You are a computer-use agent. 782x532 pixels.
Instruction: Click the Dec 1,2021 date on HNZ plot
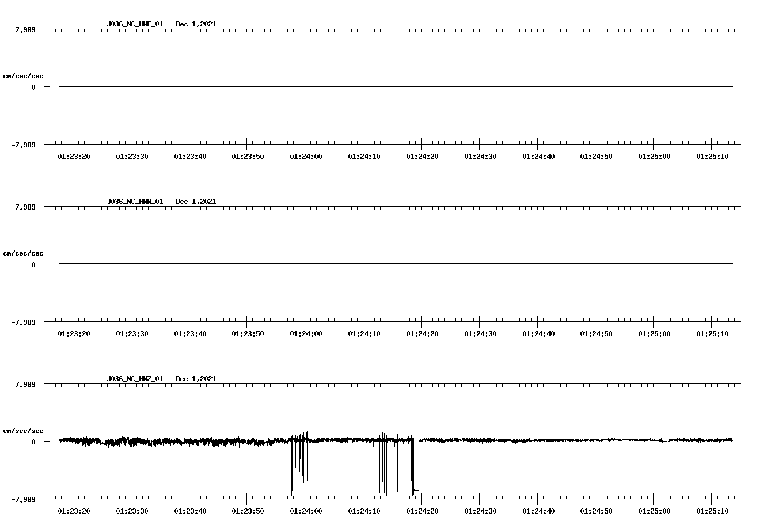196,379
